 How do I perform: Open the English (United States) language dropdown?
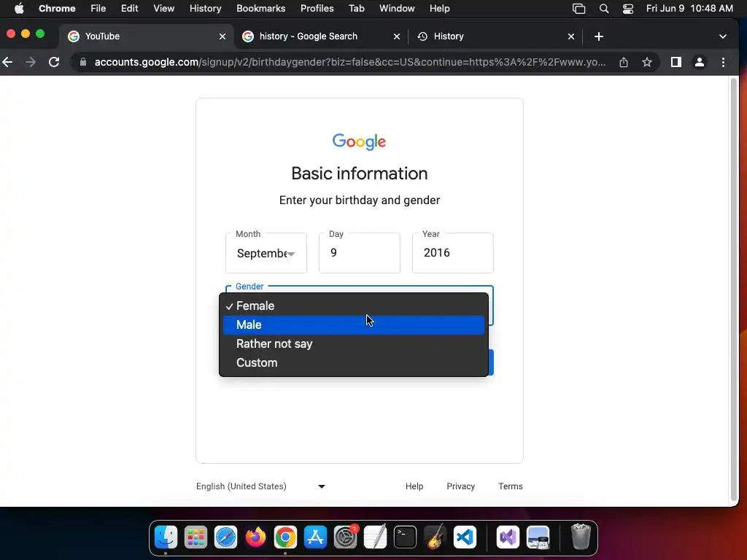(260, 486)
